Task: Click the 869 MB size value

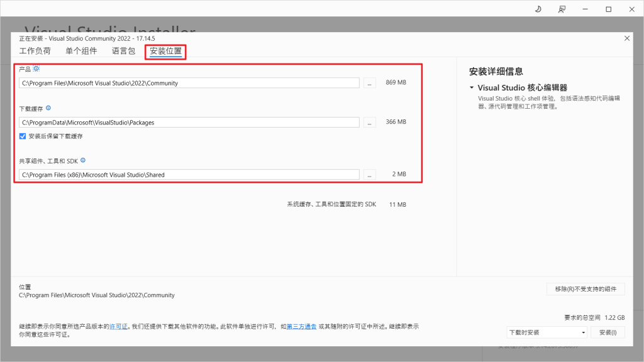Action: tap(396, 82)
